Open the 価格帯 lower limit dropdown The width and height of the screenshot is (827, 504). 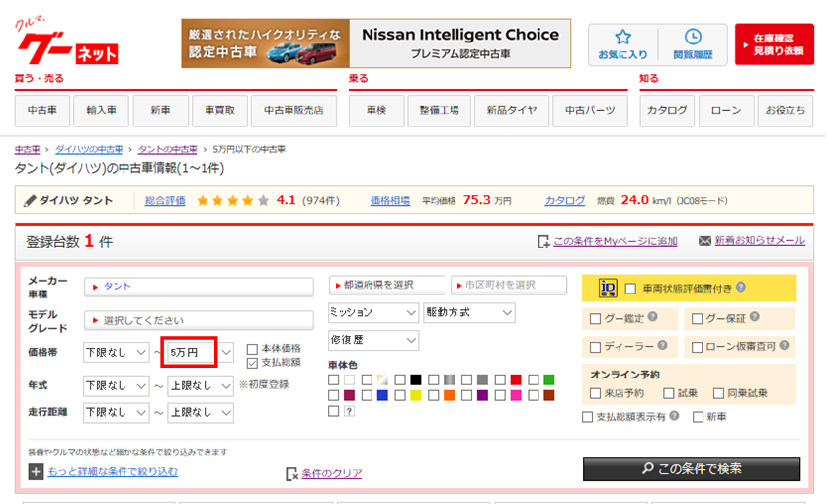(116, 353)
